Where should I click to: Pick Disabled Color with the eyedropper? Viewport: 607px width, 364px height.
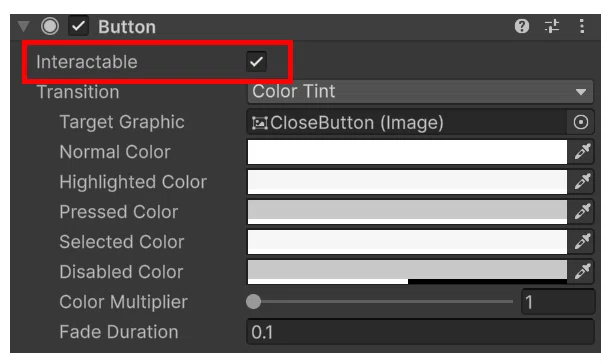pos(582,271)
